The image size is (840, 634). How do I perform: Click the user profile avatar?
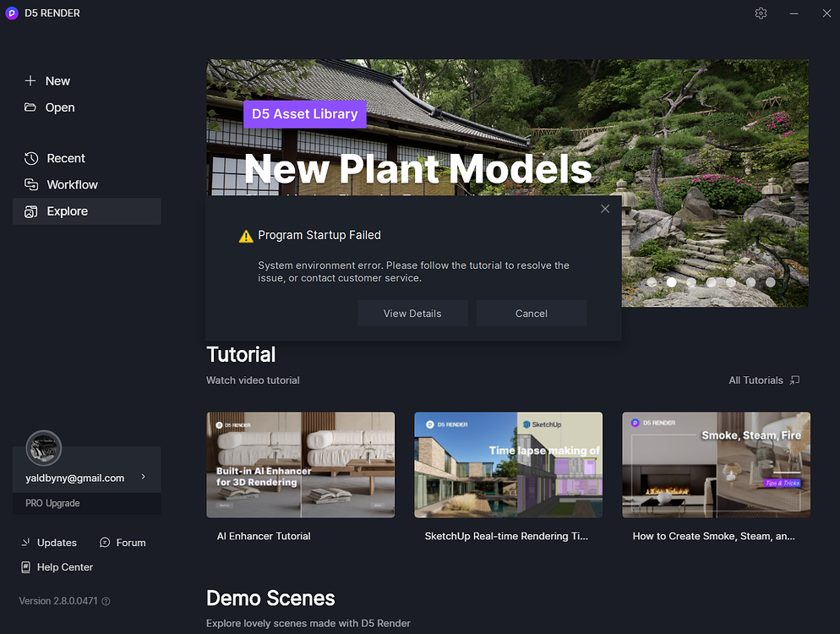[x=44, y=448]
